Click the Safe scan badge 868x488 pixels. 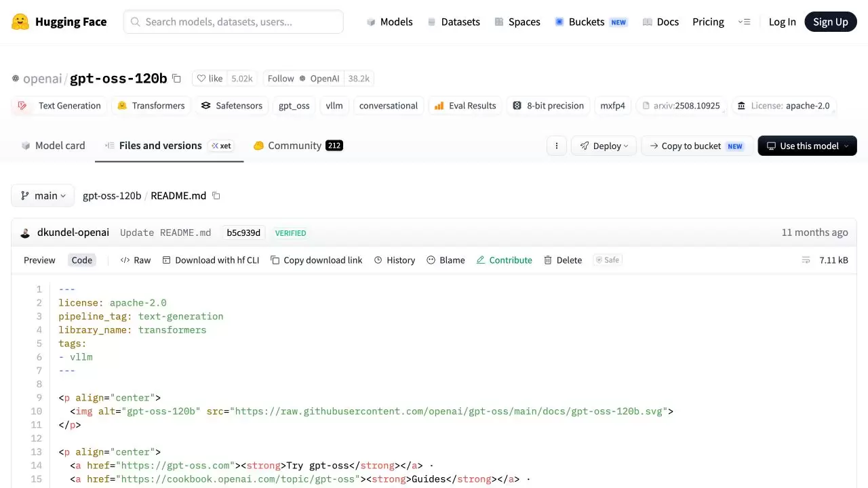tap(608, 260)
